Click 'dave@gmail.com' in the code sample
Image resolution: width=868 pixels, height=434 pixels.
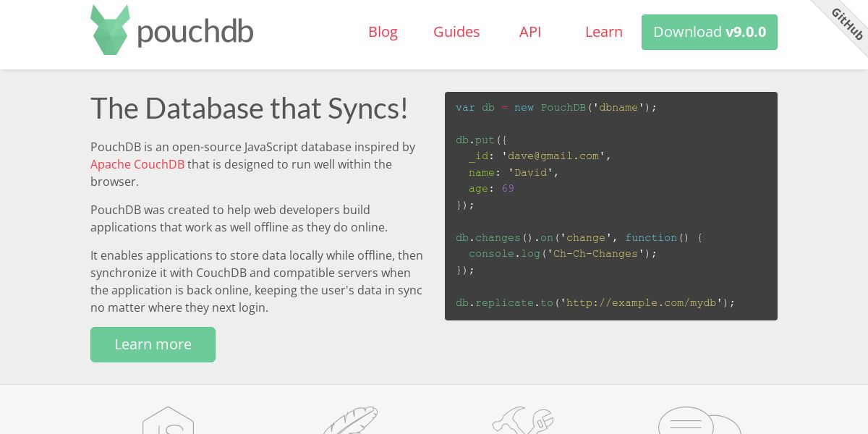[553, 156]
